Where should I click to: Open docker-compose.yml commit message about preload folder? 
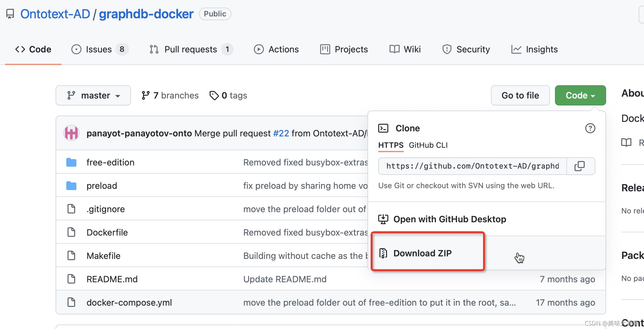pyautogui.click(x=379, y=302)
